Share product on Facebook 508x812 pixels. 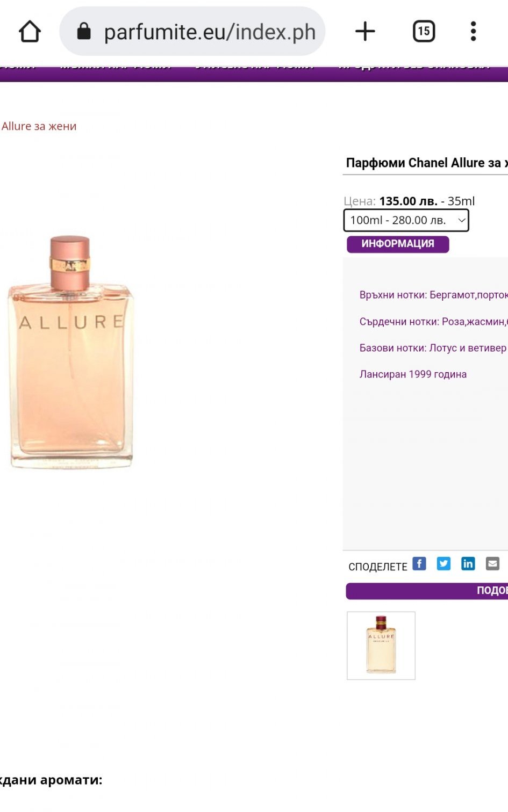tap(419, 563)
